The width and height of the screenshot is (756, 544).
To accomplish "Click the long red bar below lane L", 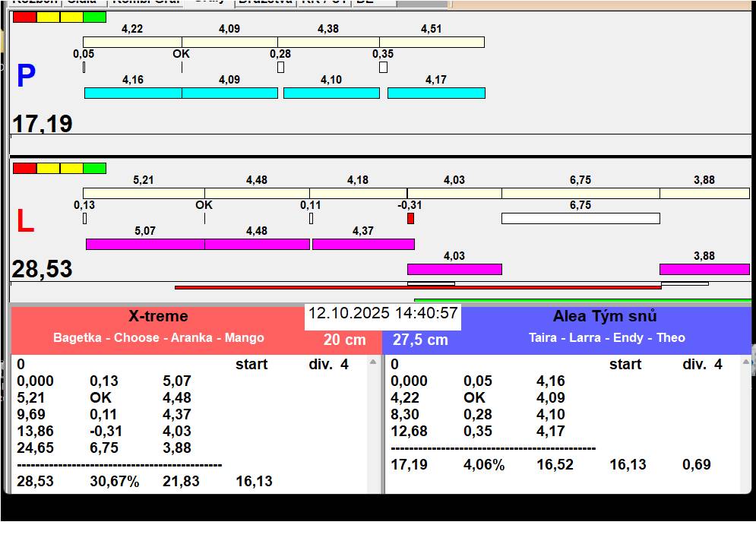I will tap(418, 288).
